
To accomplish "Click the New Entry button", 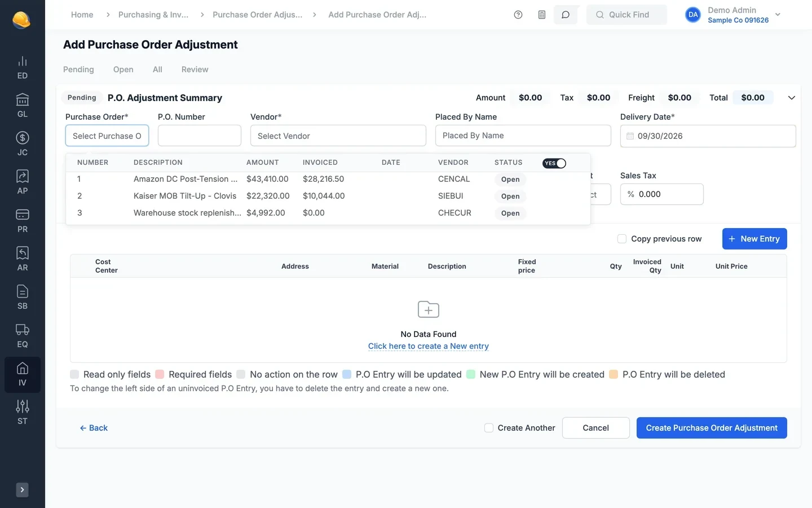I will 754,239.
